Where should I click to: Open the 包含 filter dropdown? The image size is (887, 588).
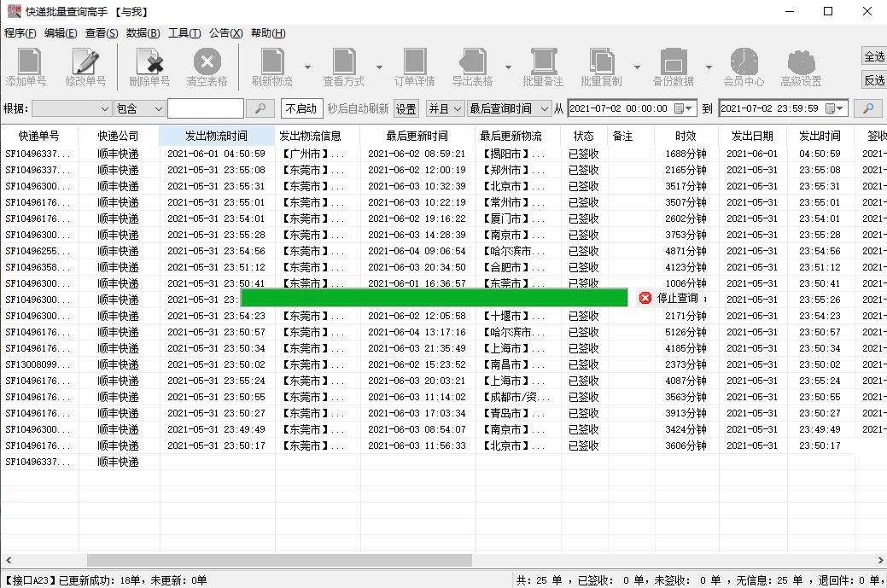[140, 108]
